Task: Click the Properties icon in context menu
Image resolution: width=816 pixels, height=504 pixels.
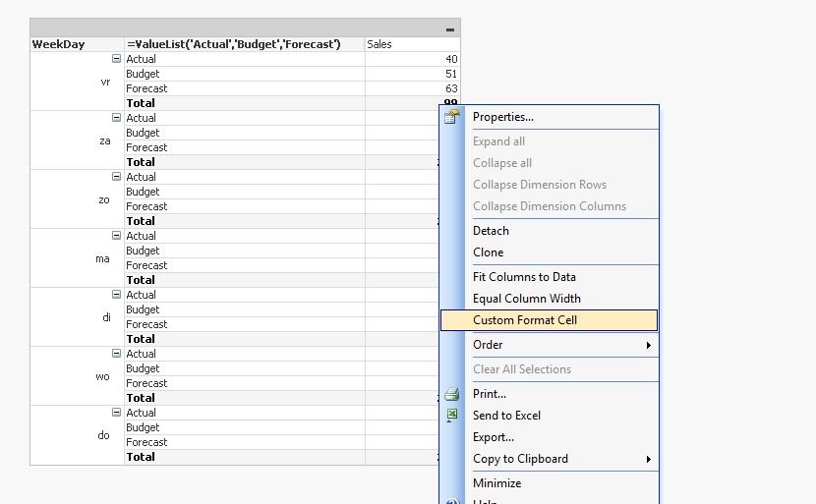Action: point(452,117)
